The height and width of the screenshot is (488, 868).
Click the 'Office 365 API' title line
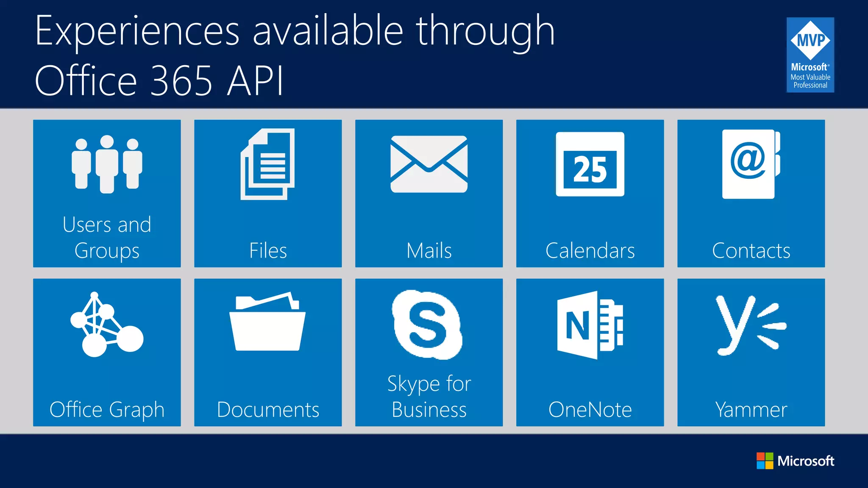pos(159,80)
